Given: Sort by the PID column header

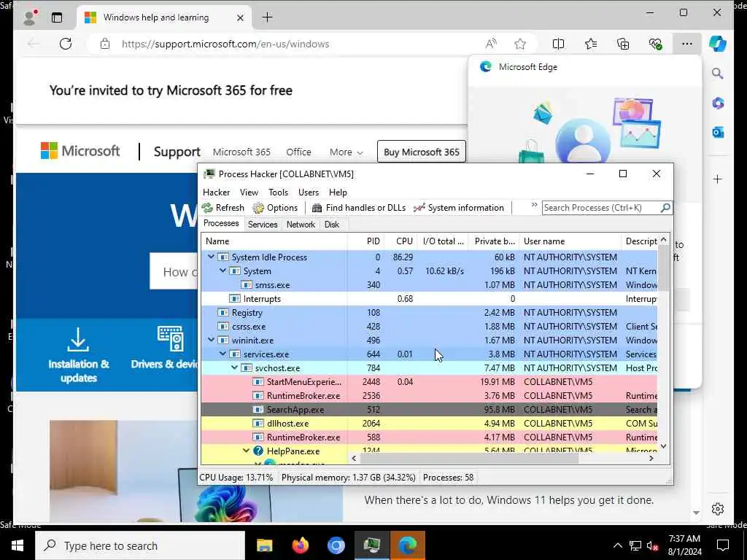Looking at the screenshot, I should pos(366,241).
